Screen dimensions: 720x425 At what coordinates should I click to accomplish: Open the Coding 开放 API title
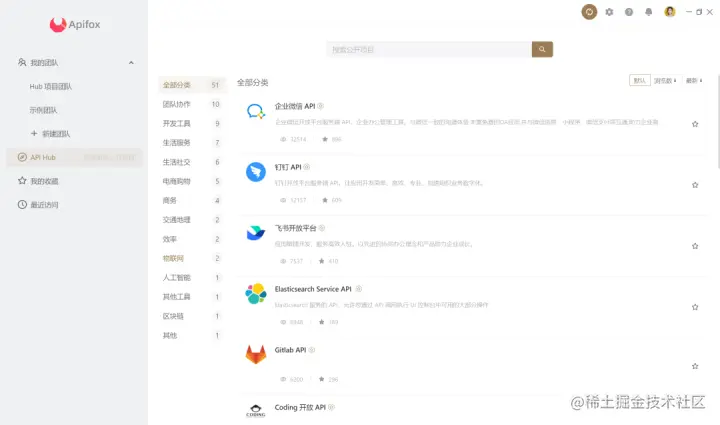pyautogui.click(x=300, y=407)
